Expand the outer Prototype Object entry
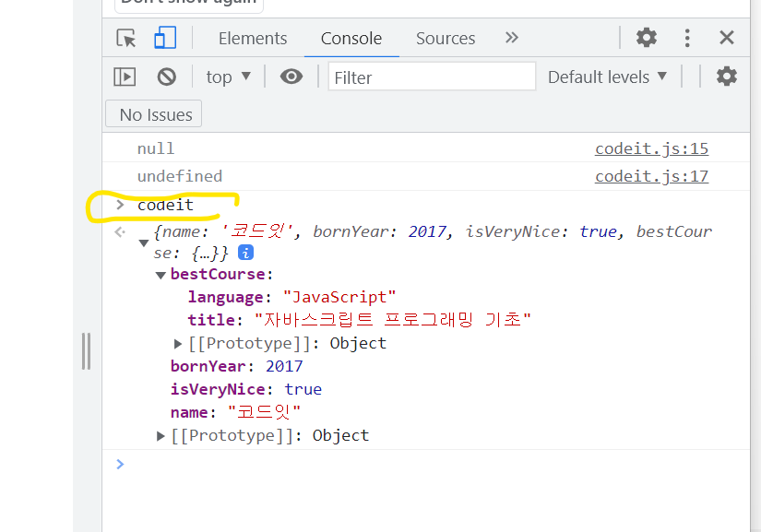 point(161,436)
